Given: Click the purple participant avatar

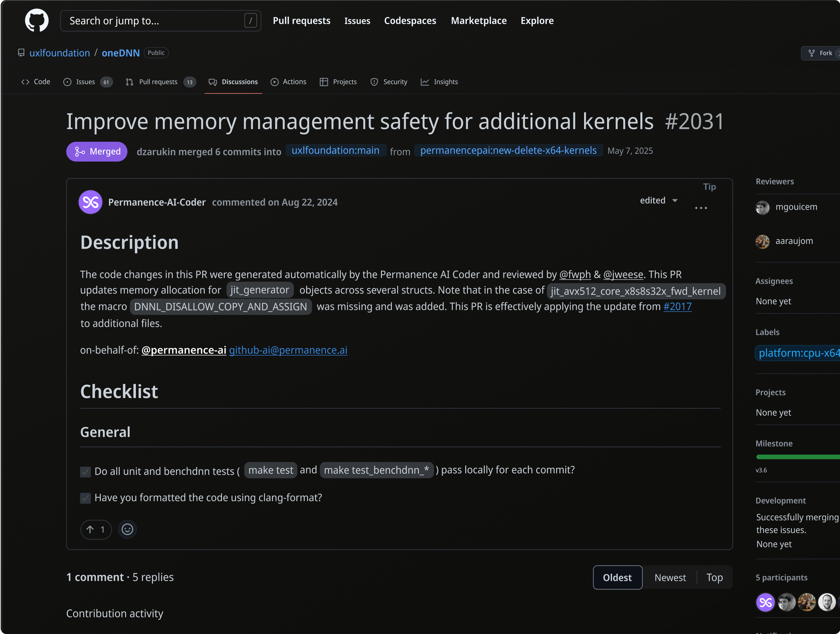Looking at the screenshot, I should coord(765,602).
